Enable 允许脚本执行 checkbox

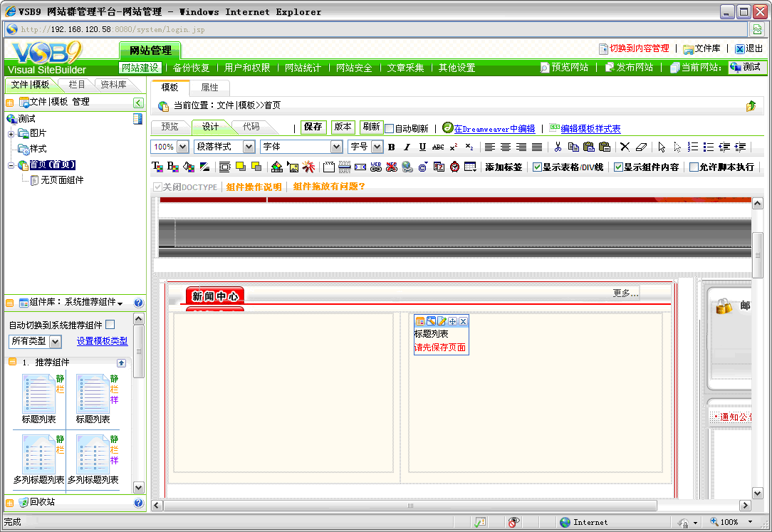[x=694, y=167]
